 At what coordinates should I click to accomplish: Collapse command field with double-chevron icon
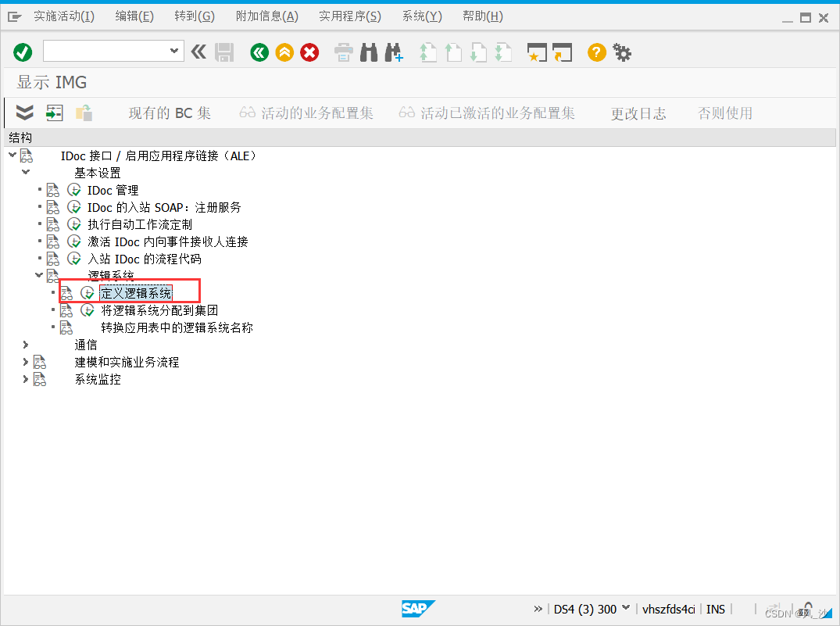[198, 52]
